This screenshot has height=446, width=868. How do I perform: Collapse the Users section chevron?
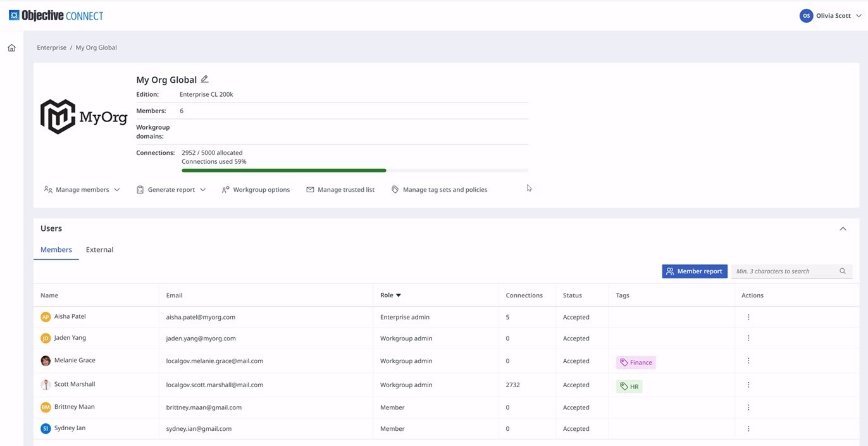click(843, 229)
